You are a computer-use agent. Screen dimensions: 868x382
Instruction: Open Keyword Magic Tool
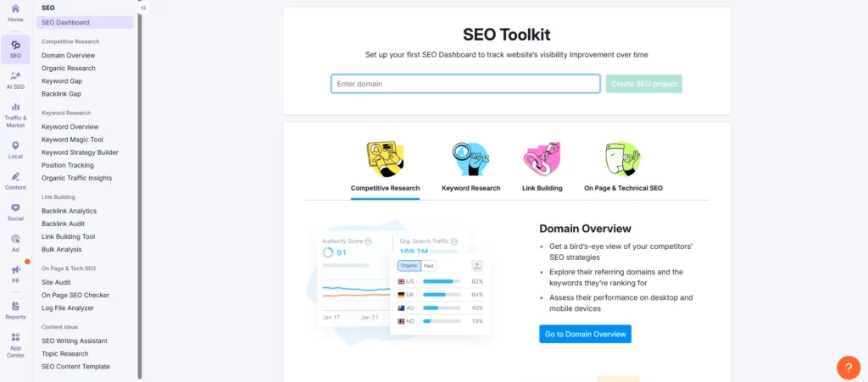point(72,139)
